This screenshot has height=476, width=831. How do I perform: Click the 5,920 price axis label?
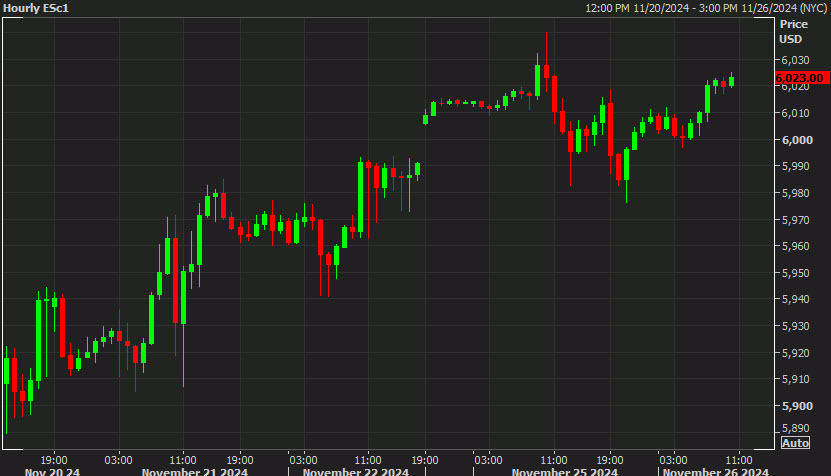795,352
